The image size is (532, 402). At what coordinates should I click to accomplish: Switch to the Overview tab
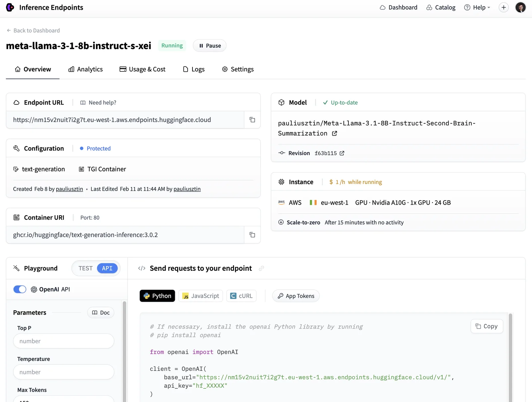[33, 69]
